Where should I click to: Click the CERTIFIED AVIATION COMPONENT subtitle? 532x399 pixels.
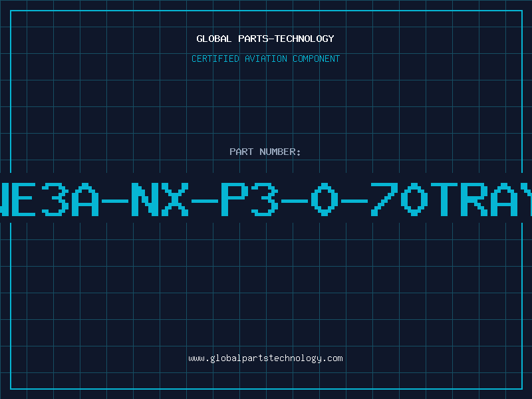265,59
